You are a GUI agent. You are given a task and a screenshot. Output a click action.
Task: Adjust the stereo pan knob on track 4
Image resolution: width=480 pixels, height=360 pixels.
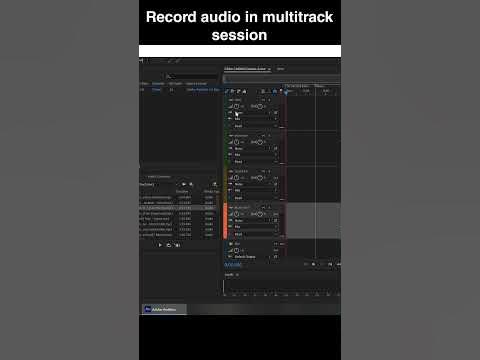pos(260,214)
